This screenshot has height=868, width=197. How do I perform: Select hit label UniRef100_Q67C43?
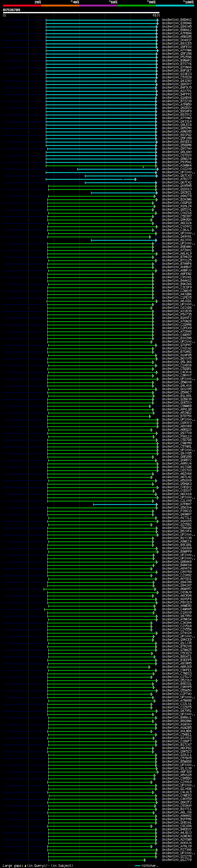click(177, 176)
